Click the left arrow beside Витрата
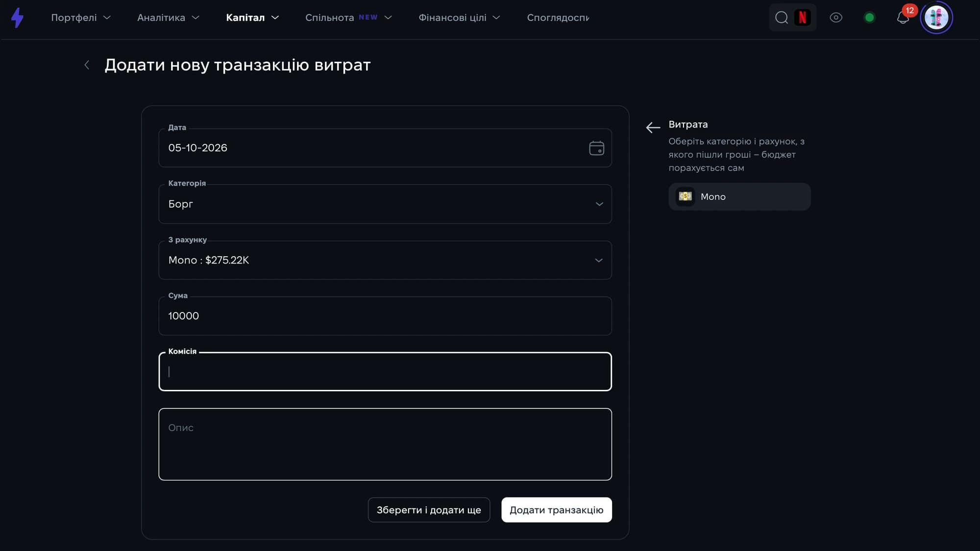The height and width of the screenshot is (551, 980). (x=653, y=127)
